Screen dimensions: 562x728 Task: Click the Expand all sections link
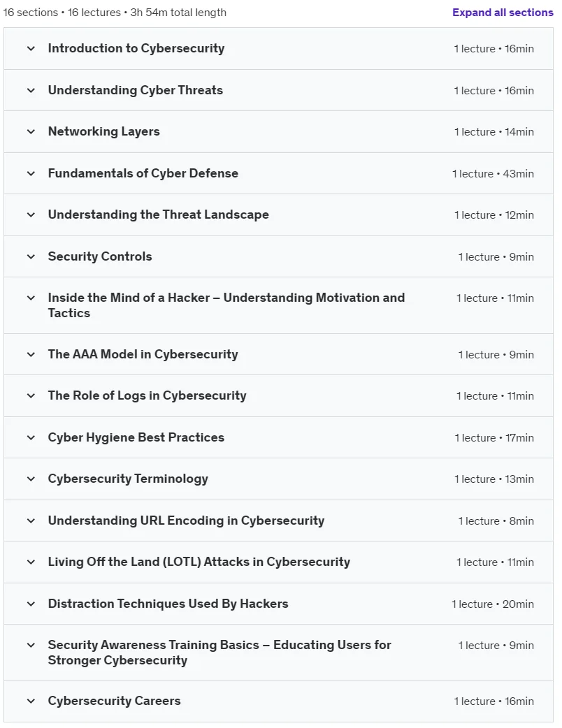[x=503, y=13]
